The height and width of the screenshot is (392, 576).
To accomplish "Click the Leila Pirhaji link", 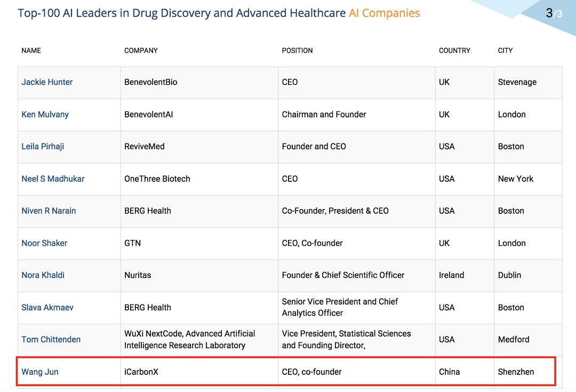I will click(43, 146).
